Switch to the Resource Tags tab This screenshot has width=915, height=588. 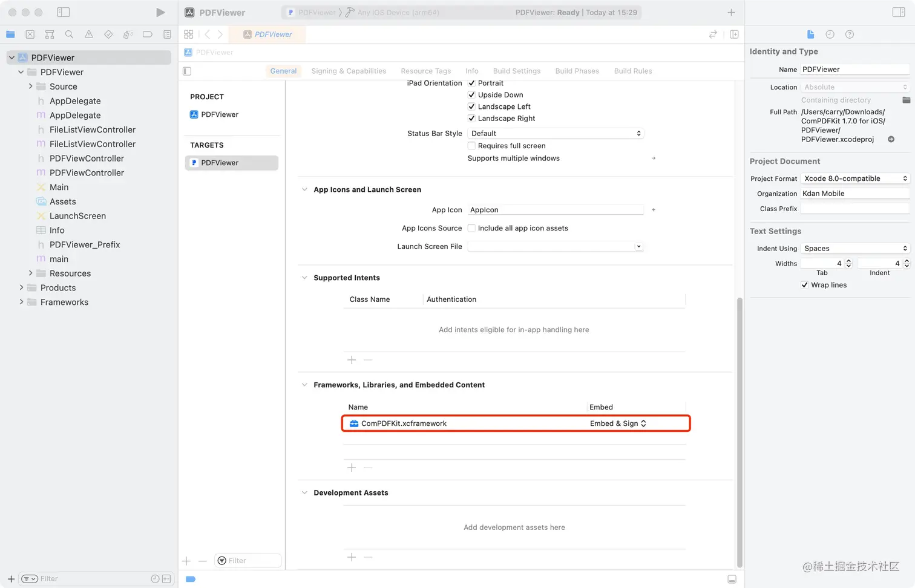pos(426,71)
